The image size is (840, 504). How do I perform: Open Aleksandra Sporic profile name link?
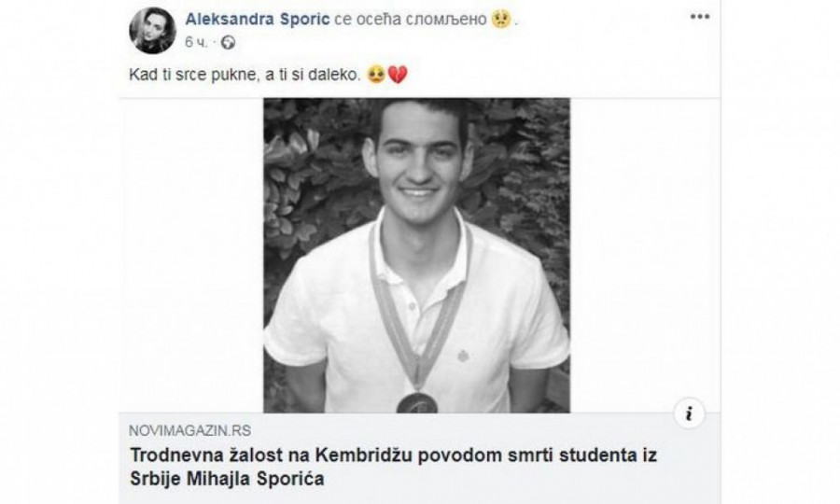click(258, 20)
